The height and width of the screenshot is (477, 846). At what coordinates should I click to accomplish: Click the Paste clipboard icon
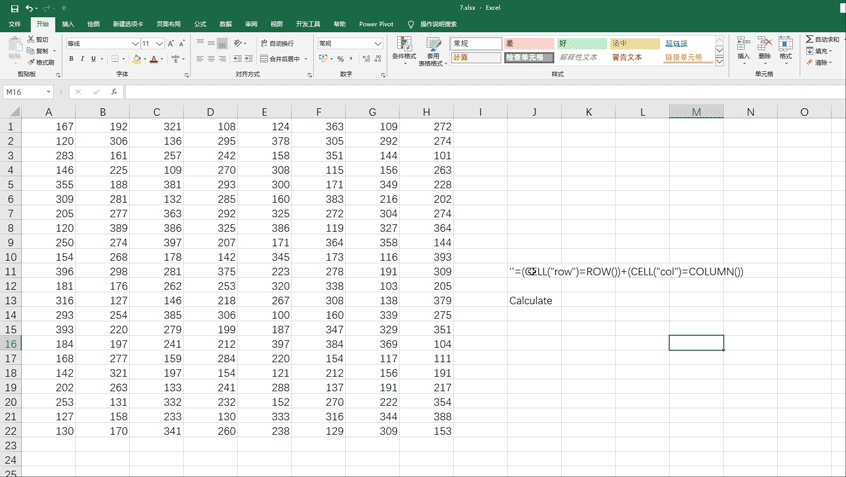15,46
